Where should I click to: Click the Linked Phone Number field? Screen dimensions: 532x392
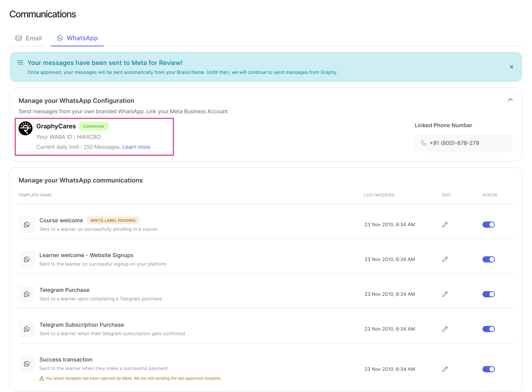pyautogui.click(x=463, y=143)
